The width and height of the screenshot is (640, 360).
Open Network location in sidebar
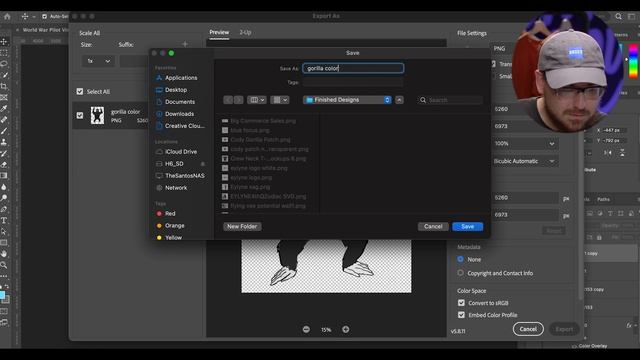click(x=176, y=188)
